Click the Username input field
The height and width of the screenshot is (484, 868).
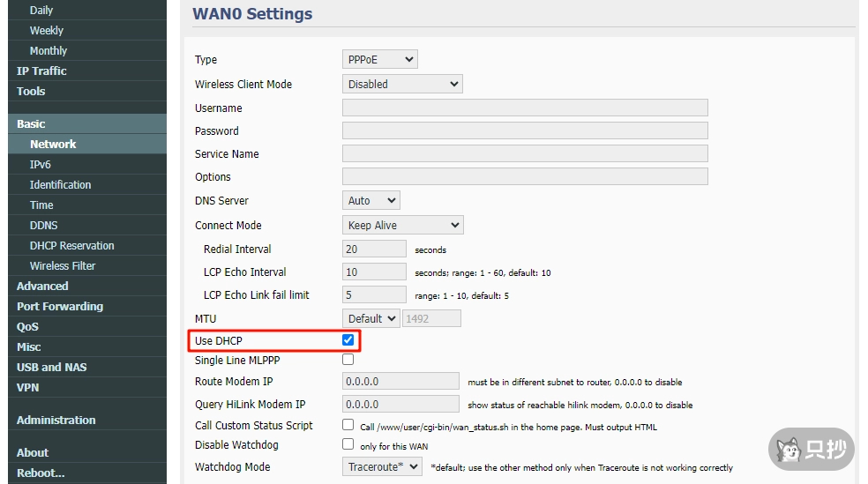[x=525, y=108]
